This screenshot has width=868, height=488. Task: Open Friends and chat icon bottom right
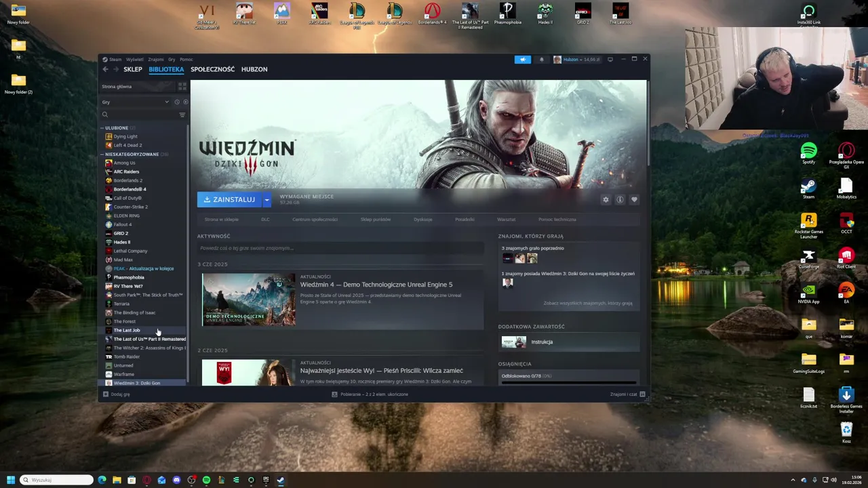pos(642,394)
